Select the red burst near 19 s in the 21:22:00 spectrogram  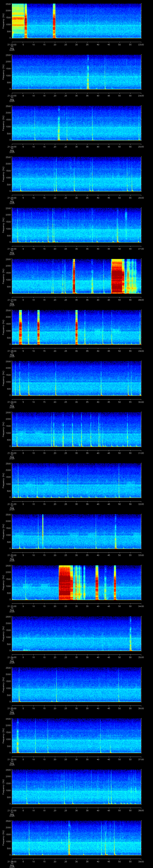pyautogui.click(x=54, y=21)
